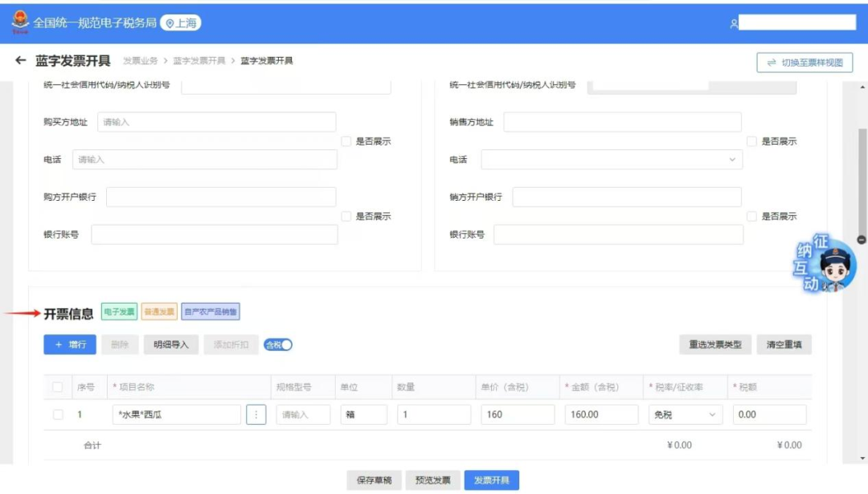Screen dimensions: 868x494
Task: Click the buyer 纳税人识别号 input field
Action: click(x=285, y=86)
